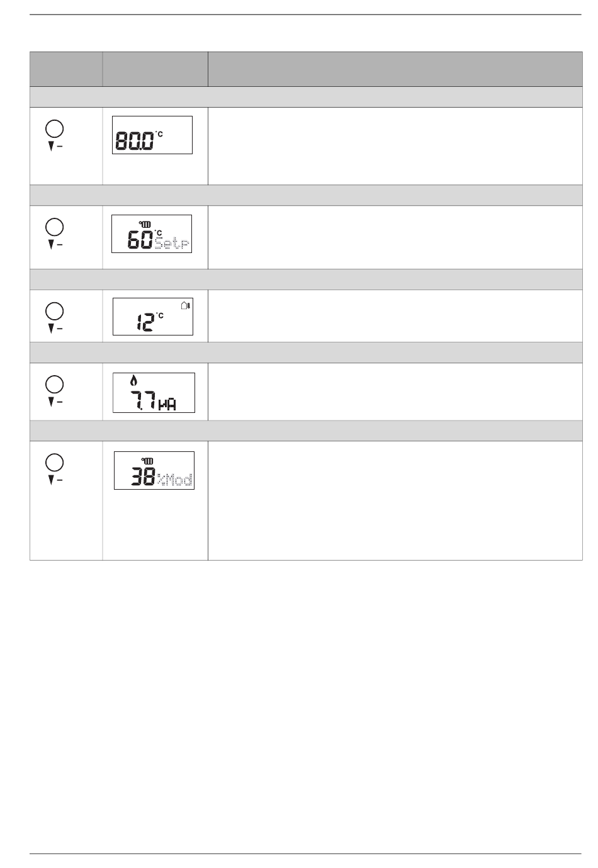Click the 7.7 µA flame current display thumbnail
This screenshot has height=868, width=598.
click(x=154, y=393)
